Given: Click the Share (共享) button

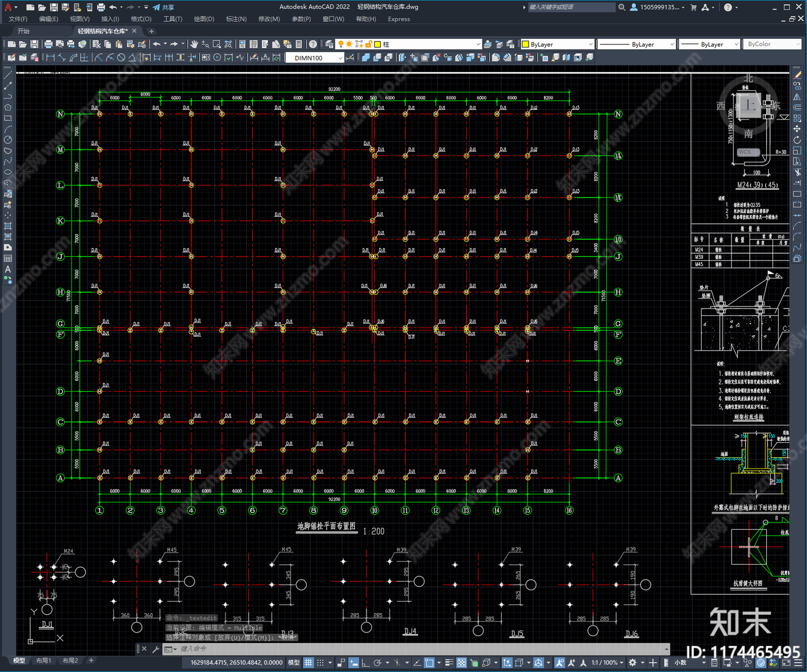Looking at the screenshot, I should click(163, 7).
